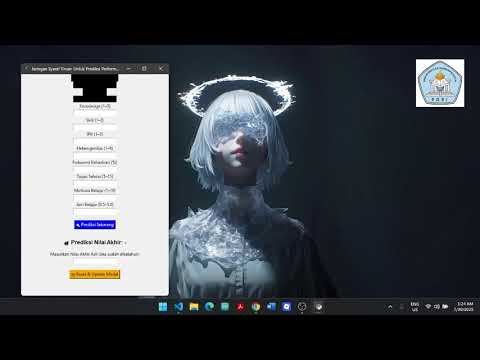
Task: Focus the input field under Skill (1-5)
Action: (95, 127)
